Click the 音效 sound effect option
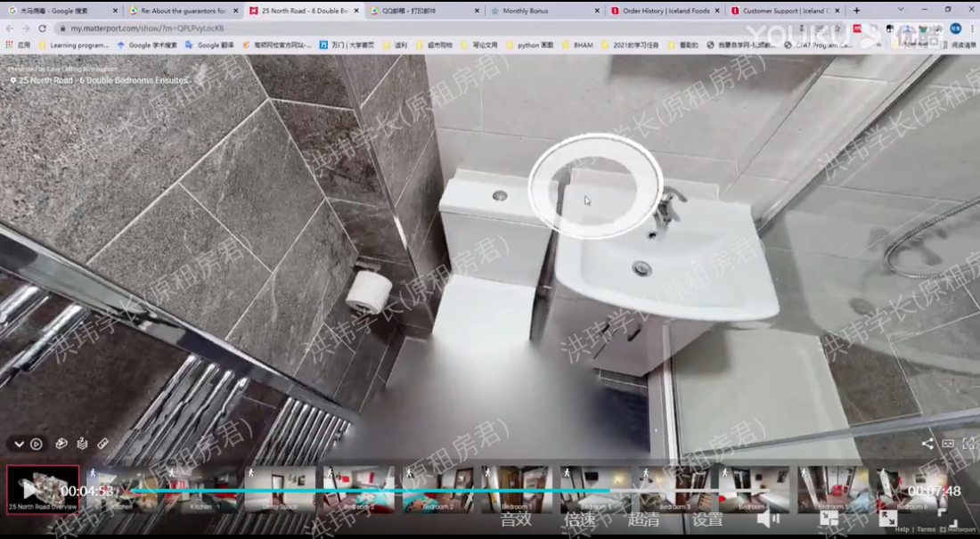The width and height of the screenshot is (980, 539). click(x=516, y=519)
